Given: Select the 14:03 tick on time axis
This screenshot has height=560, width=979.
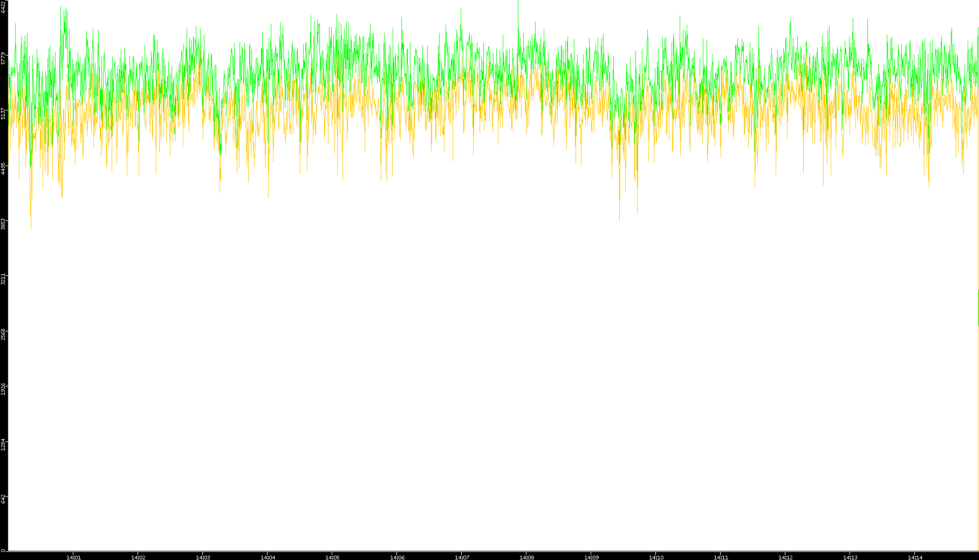Looking at the screenshot, I should [203, 557].
